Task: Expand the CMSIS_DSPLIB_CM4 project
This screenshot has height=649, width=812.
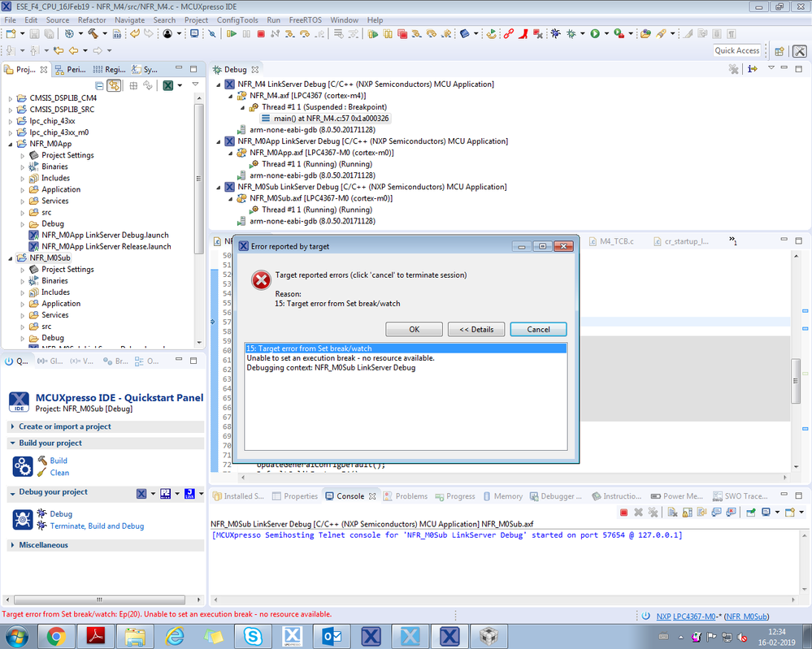Action: [11, 97]
